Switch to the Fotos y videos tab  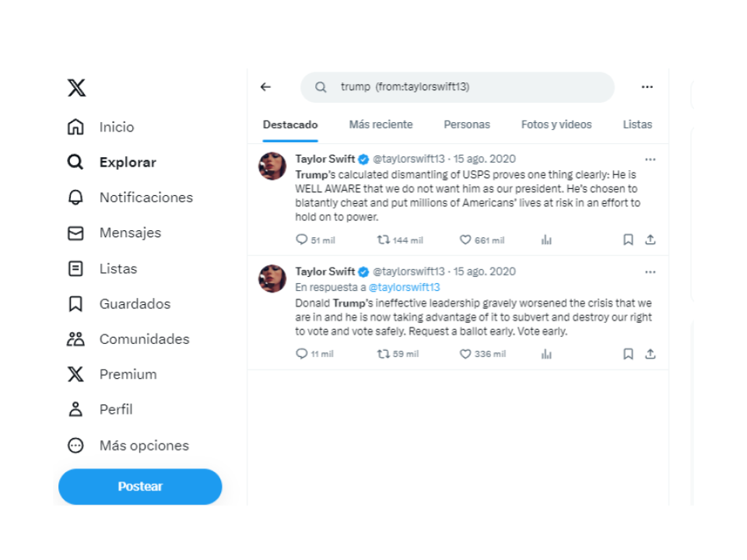pyautogui.click(x=556, y=124)
